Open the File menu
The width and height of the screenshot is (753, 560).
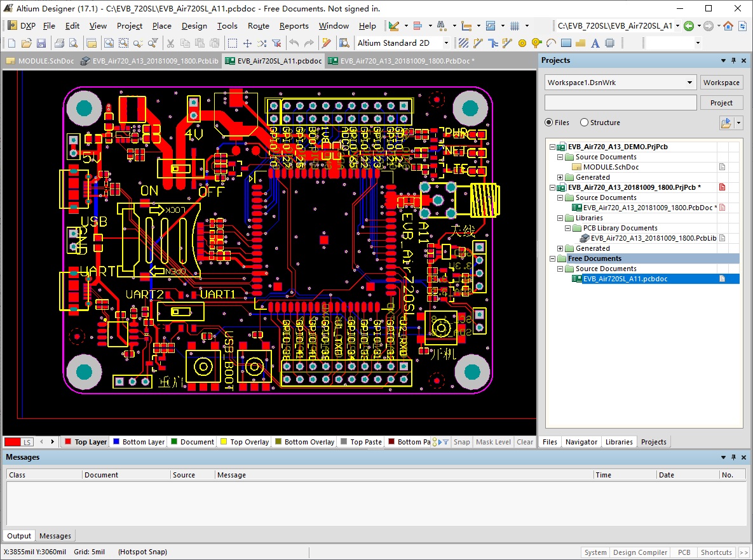pos(49,26)
